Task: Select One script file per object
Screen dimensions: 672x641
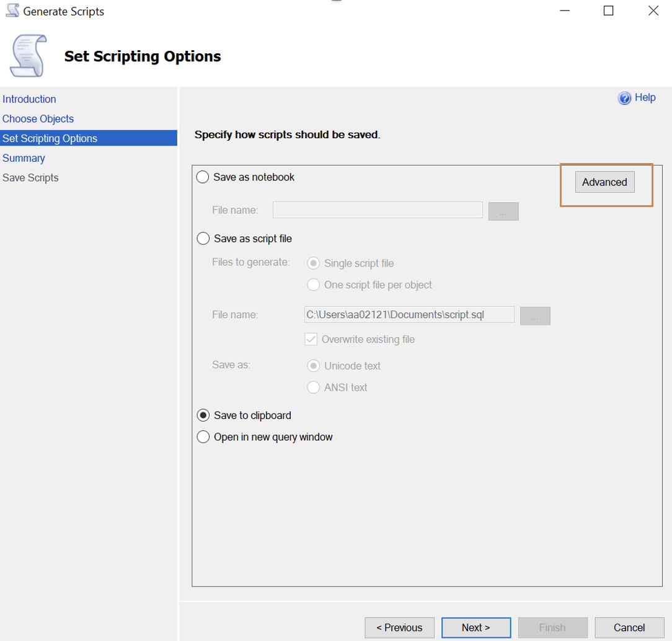Action: [314, 285]
